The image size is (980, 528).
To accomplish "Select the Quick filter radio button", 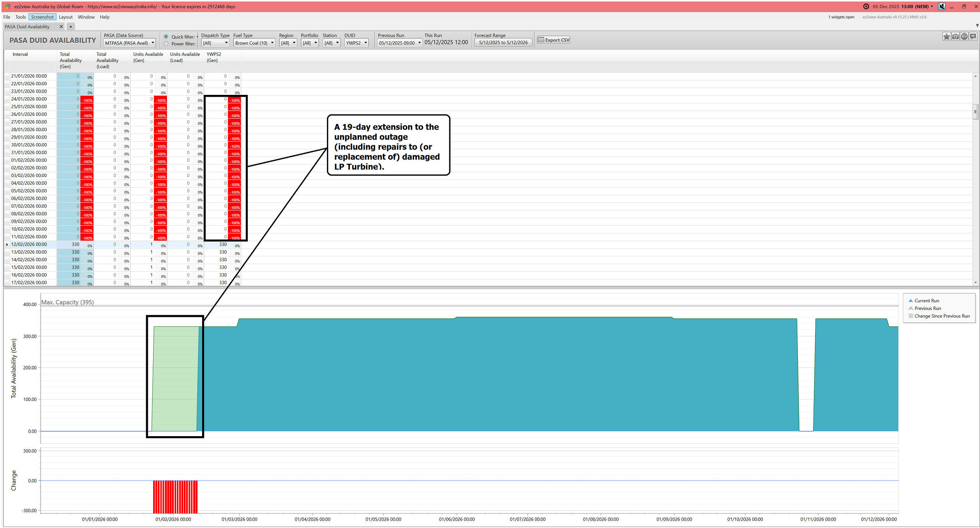I will (x=166, y=37).
